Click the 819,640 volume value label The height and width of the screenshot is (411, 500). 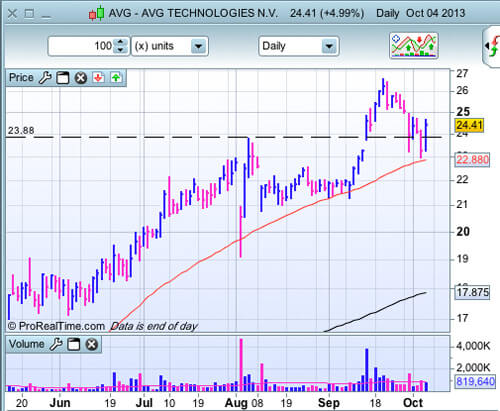tap(475, 381)
